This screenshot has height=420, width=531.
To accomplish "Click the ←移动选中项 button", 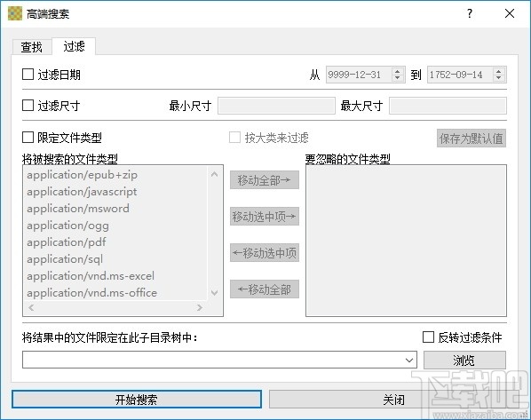I will pos(265,253).
